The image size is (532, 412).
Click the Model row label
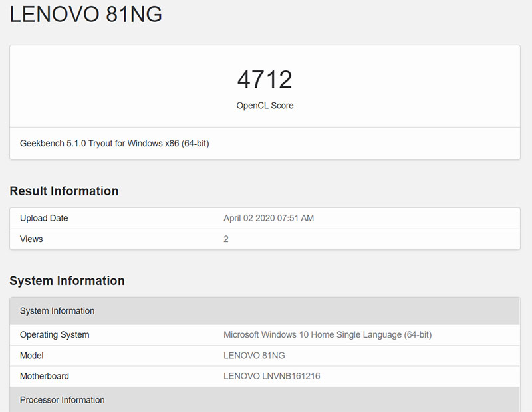32,356
